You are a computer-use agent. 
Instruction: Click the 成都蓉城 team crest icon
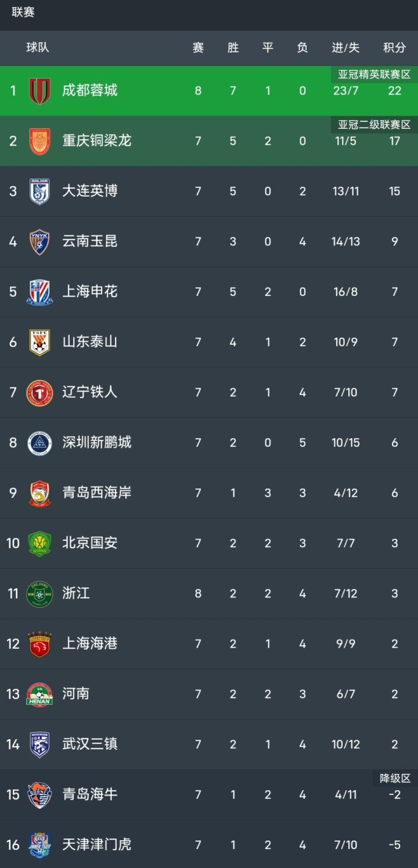click(39, 91)
